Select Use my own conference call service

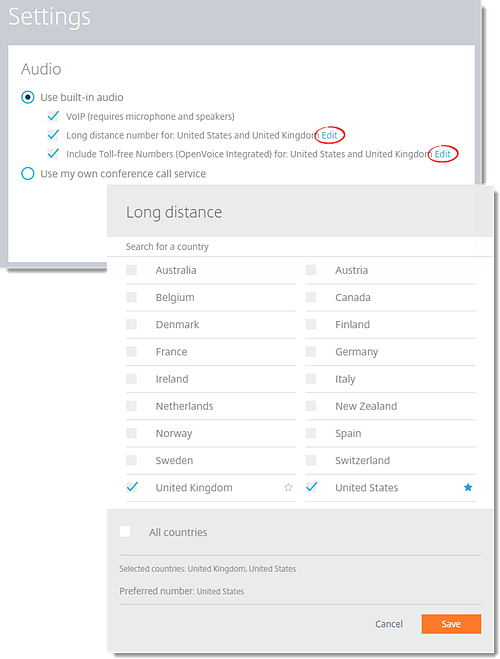[x=28, y=174]
